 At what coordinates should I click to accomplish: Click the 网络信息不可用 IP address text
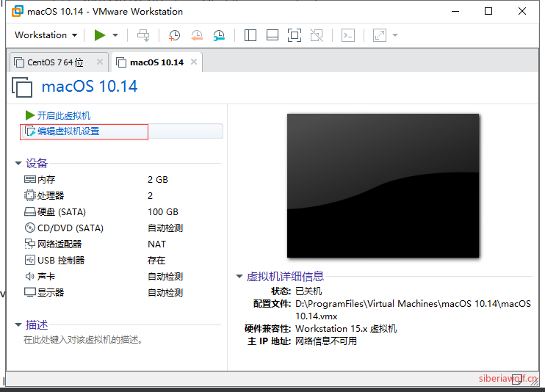(326, 341)
